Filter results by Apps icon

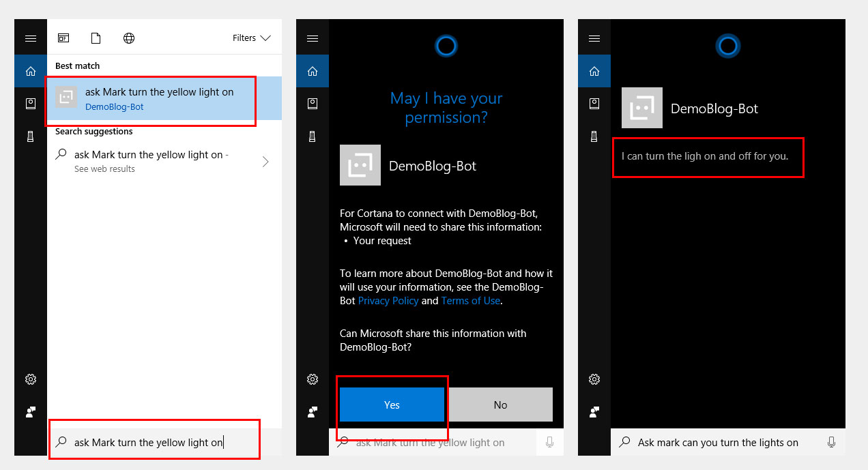point(63,38)
